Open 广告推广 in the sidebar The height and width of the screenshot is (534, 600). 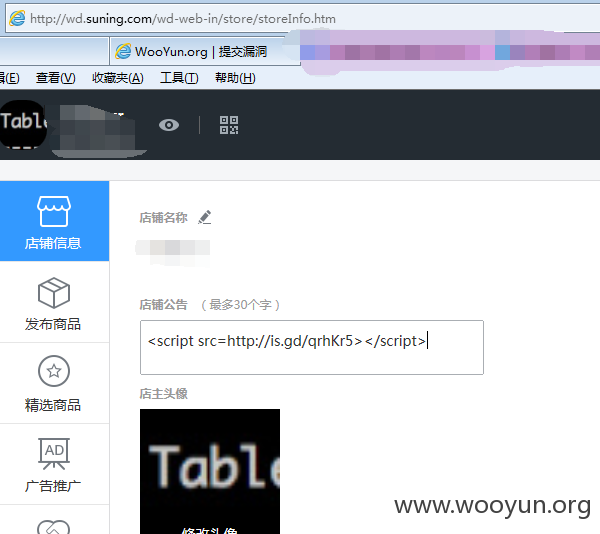tap(54, 465)
